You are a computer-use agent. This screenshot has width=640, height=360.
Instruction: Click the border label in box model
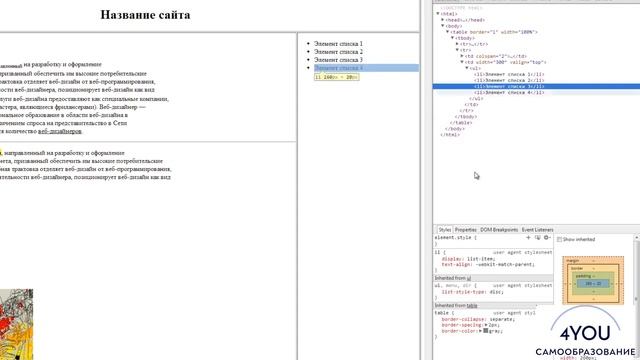tap(577, 268)
